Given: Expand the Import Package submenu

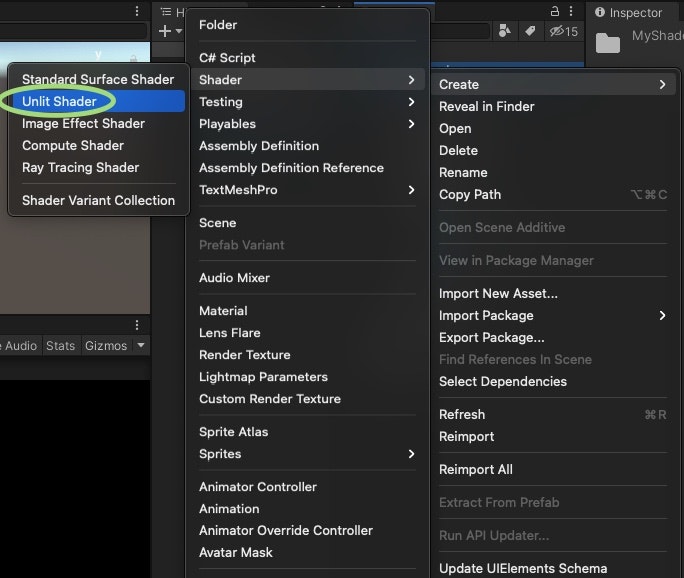Looking at the screenshot, I should [554, 315].
